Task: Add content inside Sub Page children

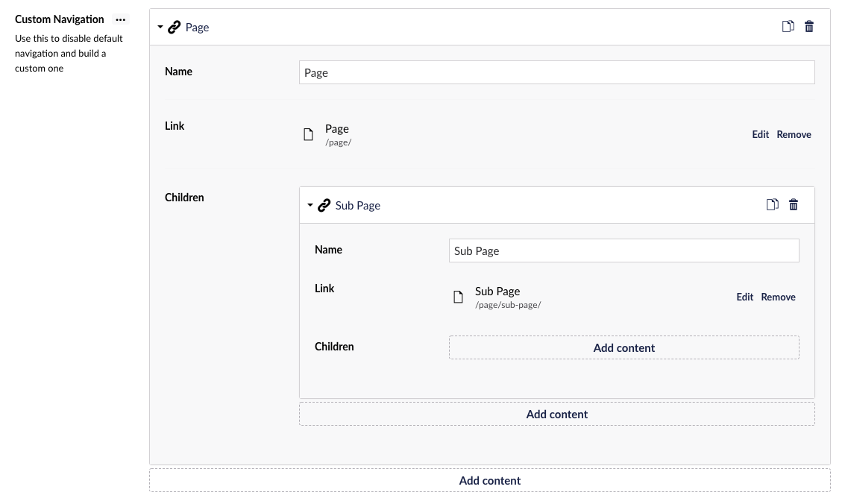Action: (x=623, y=348)
